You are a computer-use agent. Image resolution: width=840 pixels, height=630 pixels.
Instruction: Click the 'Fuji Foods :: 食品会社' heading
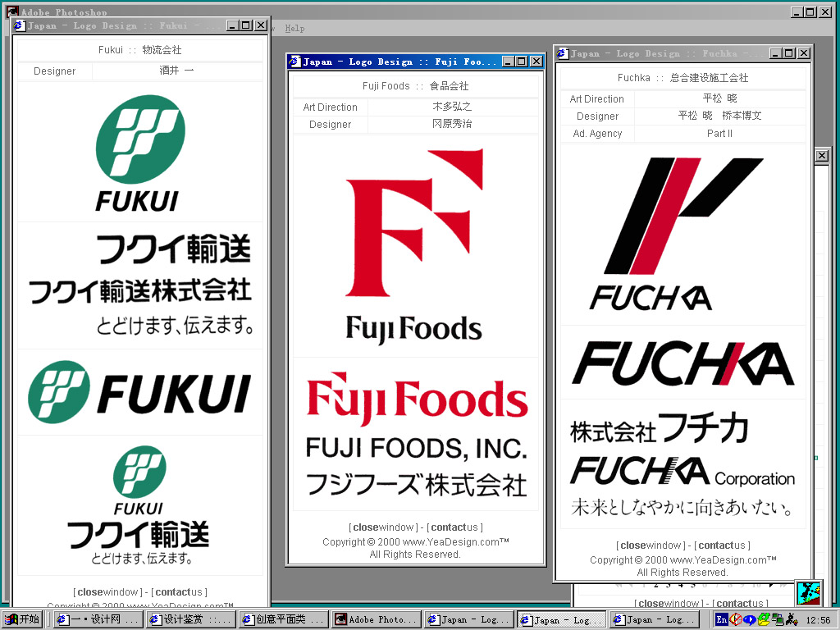[x=415, y=85]
